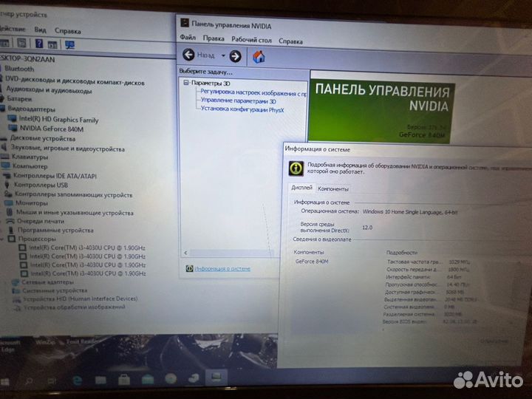
Task: Select the Очереди печати category
Action: pyautogui.click(x=41, y=221)
